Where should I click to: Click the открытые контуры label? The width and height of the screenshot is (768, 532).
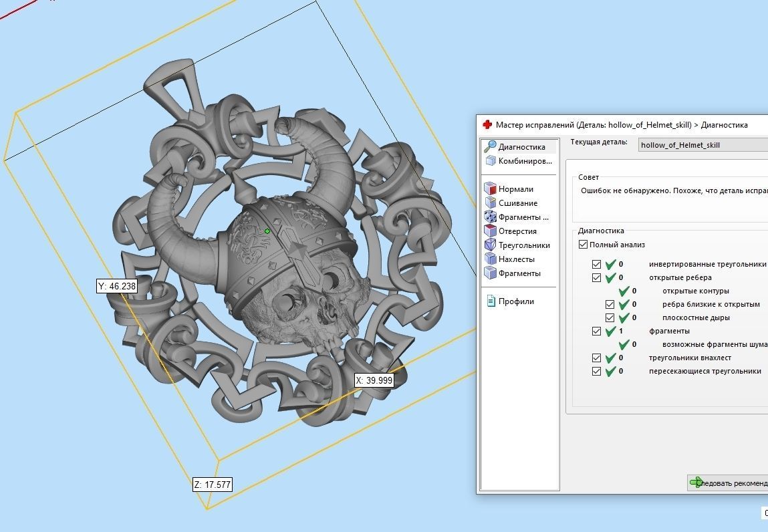(696, 291)
